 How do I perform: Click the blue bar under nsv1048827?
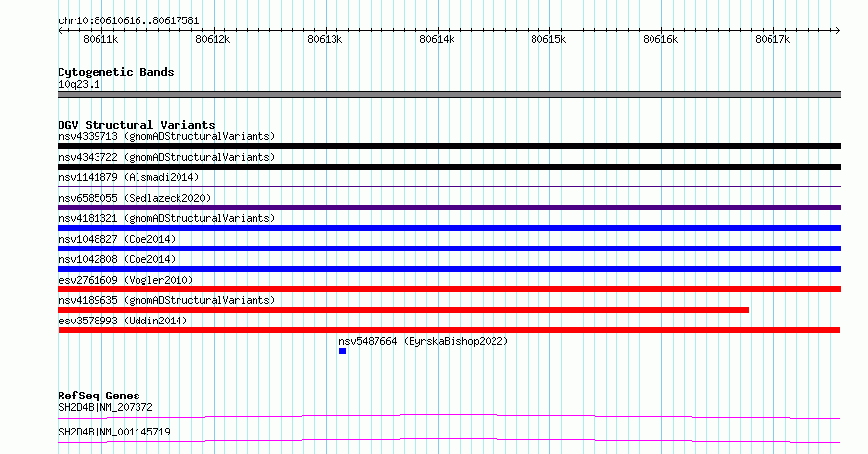[x=449, y=248]
